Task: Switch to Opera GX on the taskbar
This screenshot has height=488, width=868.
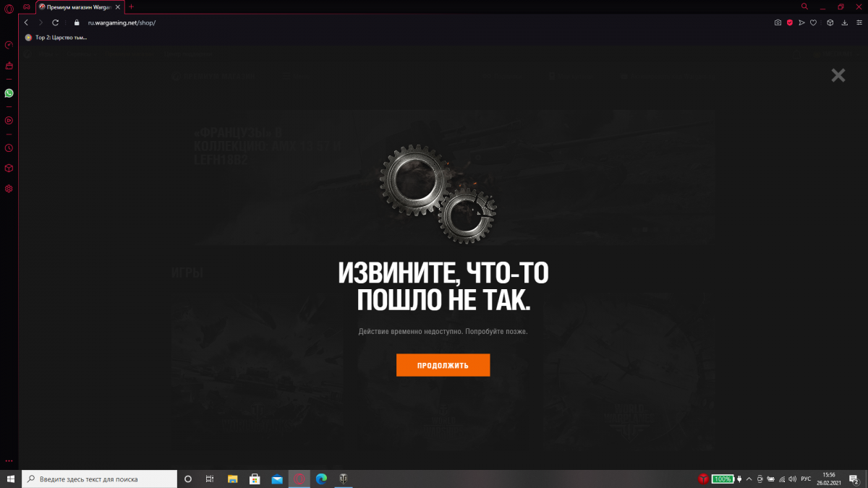Action: pos(299,479)
